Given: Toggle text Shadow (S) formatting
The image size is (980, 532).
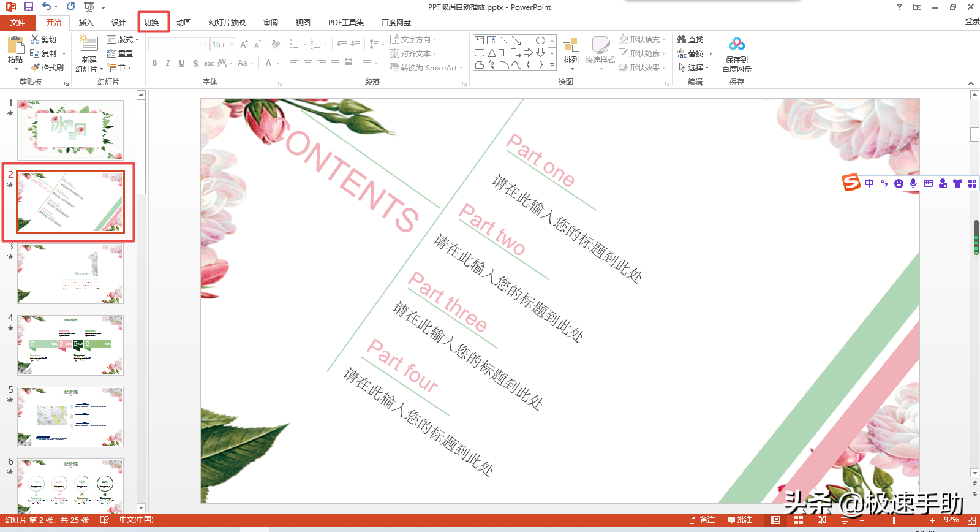Looking at the screenshot, I should pyautogui.click(x=195, y=63).
